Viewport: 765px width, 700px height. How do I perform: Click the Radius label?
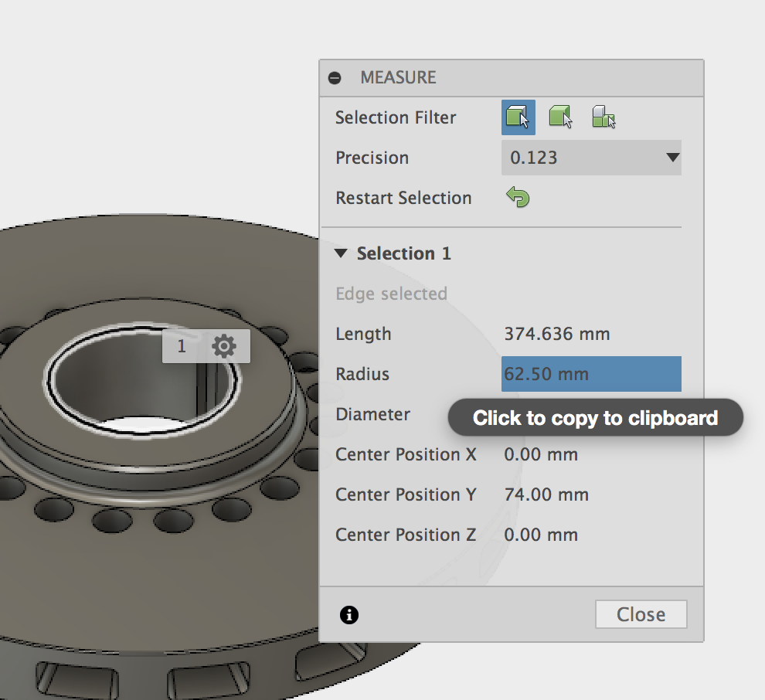[x=362, y=374]
